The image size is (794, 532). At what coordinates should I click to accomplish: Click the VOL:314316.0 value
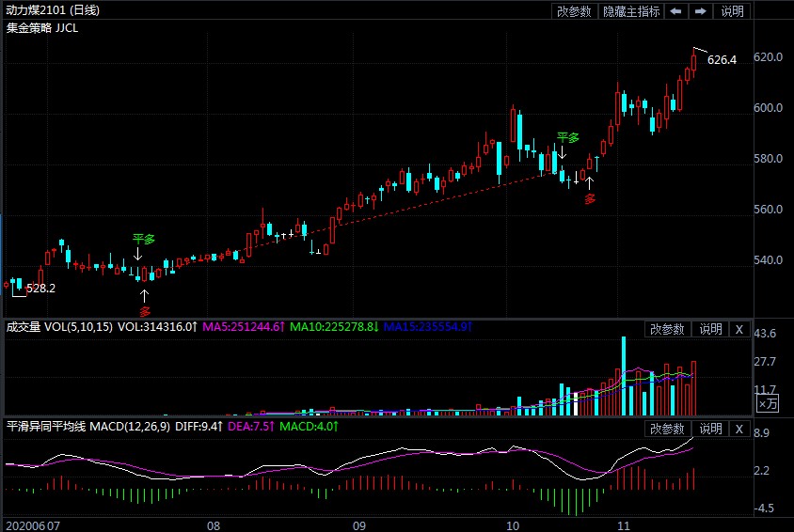[157, 327]
